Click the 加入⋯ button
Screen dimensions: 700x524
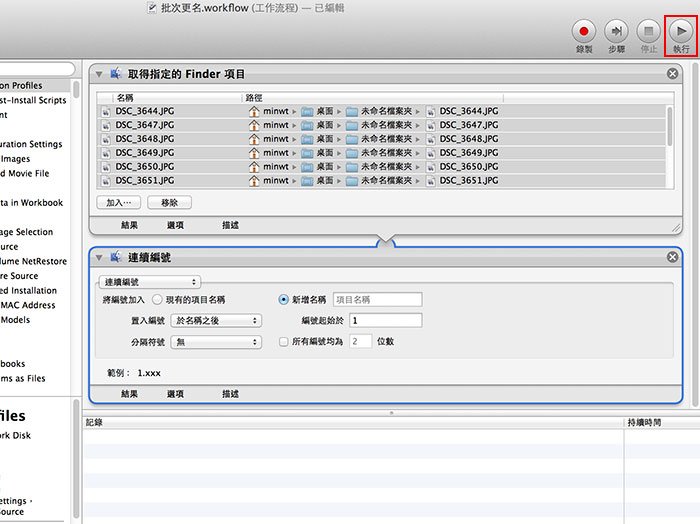(119, 202)
